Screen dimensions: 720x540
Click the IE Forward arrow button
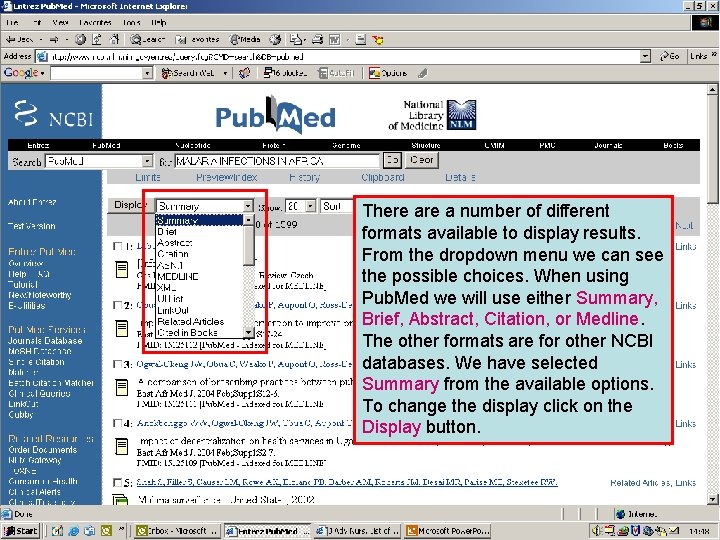point(54,40)
